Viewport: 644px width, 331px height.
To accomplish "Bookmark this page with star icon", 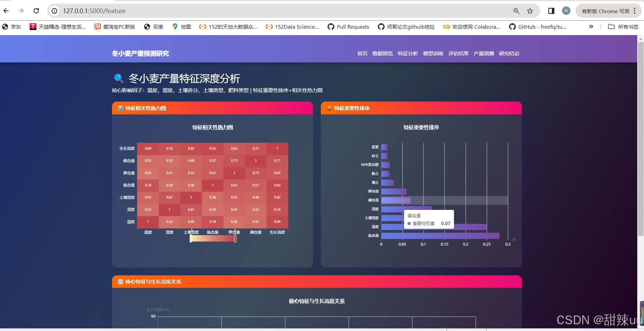I will point(530,11).
